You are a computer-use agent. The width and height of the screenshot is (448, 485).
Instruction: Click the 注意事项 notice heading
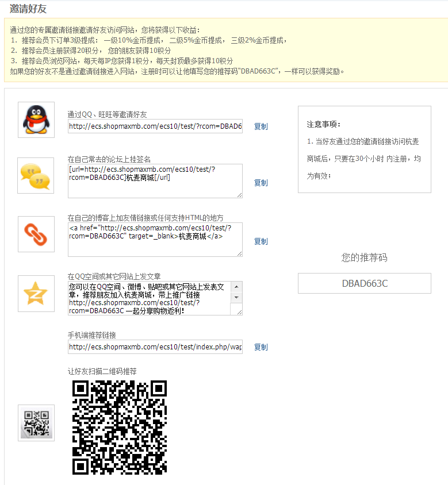pyautogui.click(x=324, y=124)
